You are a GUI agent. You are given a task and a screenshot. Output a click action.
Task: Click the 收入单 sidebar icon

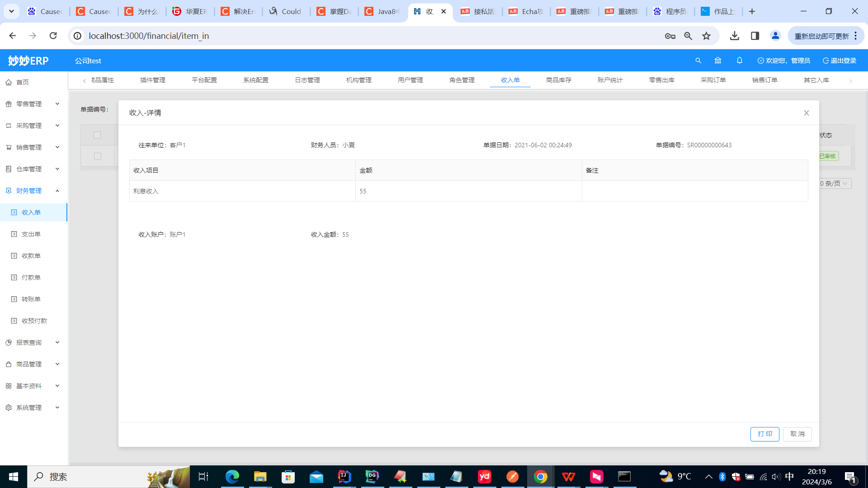pos(15,211)
